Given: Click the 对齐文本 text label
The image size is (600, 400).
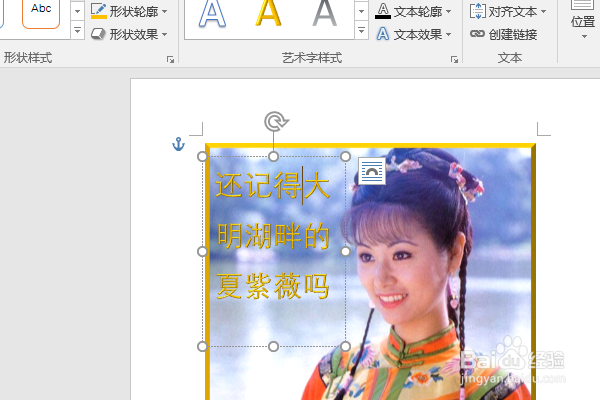Looking at the screenshot, I should click(513, 12).
